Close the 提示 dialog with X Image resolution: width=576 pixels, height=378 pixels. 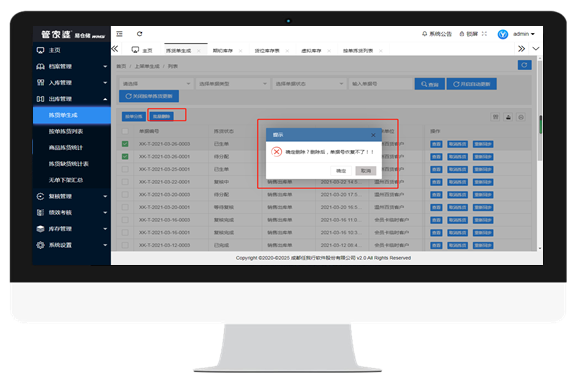(373, 135)
